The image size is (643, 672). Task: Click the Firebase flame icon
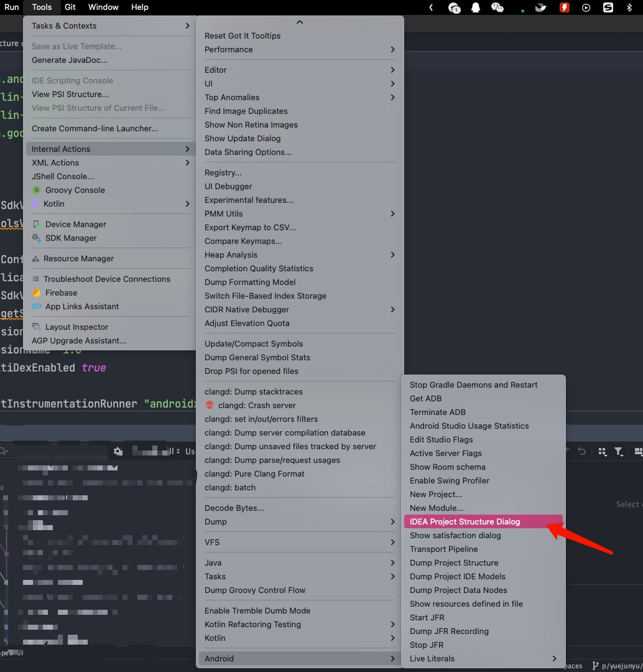(x=37, y=292)
